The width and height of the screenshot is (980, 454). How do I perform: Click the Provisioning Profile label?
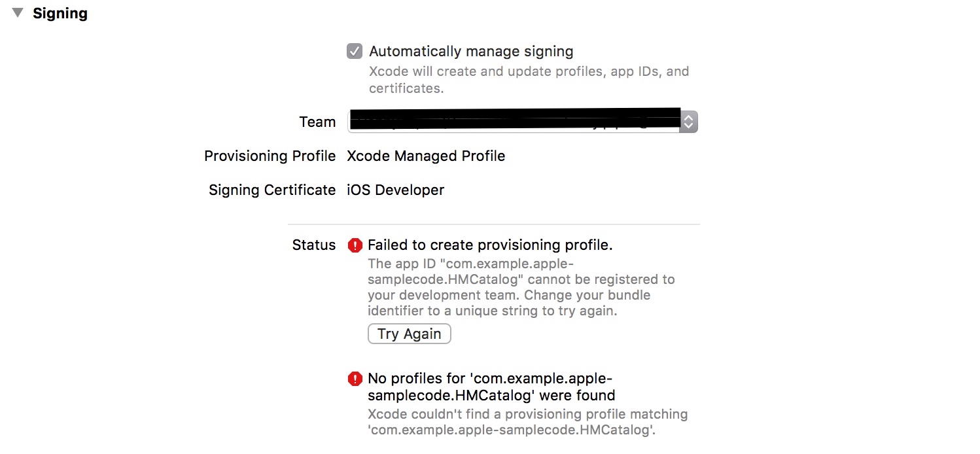[270, 156]
